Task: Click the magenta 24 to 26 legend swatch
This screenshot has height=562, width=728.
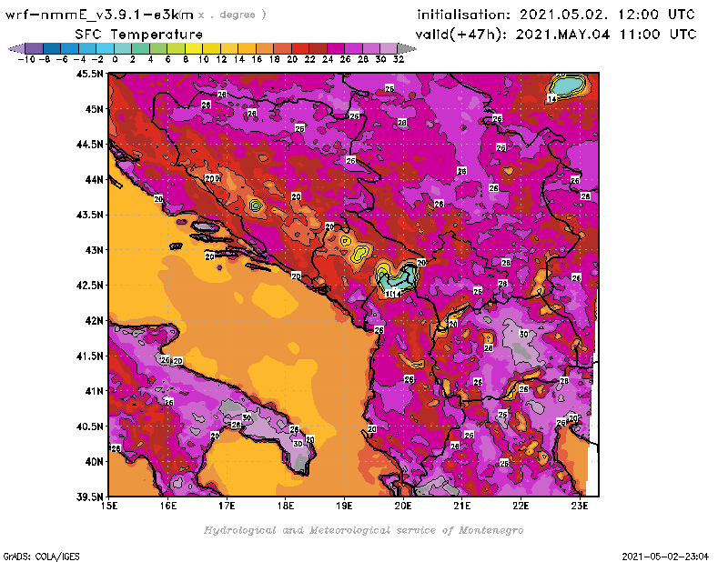Action: [335, 48]
